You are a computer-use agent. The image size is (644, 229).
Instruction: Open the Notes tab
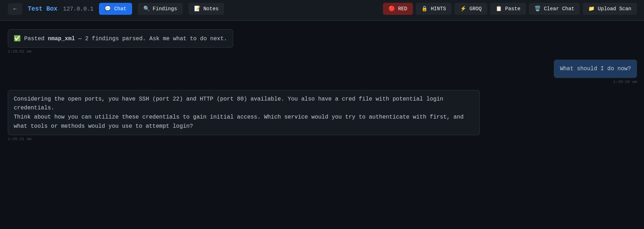click(x=206, y=9)
